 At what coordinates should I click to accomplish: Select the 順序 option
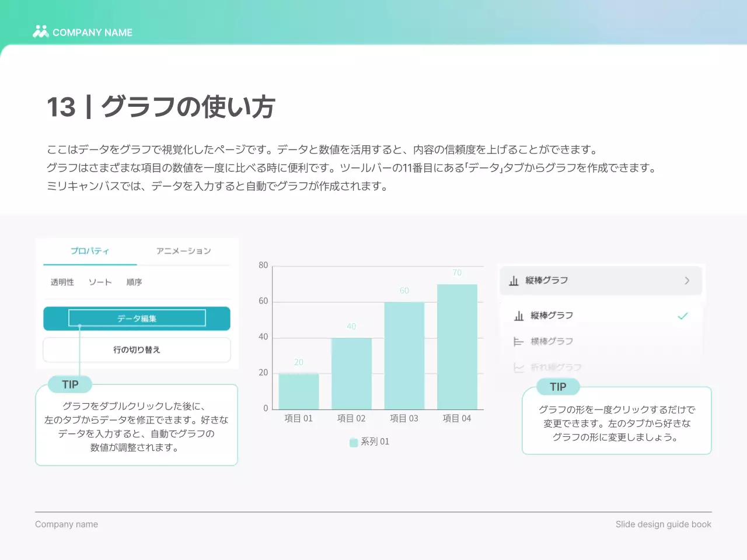[x=134, y=282]
